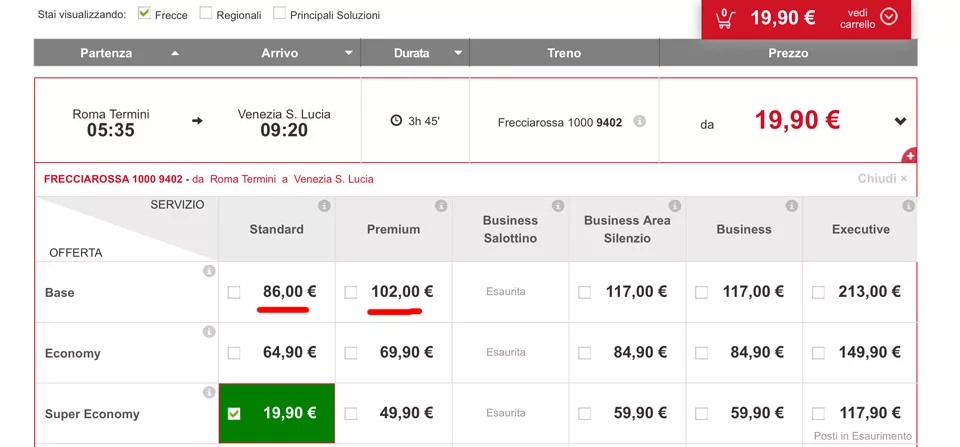Screen dimensions: 960x447
Task: Click the info icon for Business service
Action: (x=792, y=206)
